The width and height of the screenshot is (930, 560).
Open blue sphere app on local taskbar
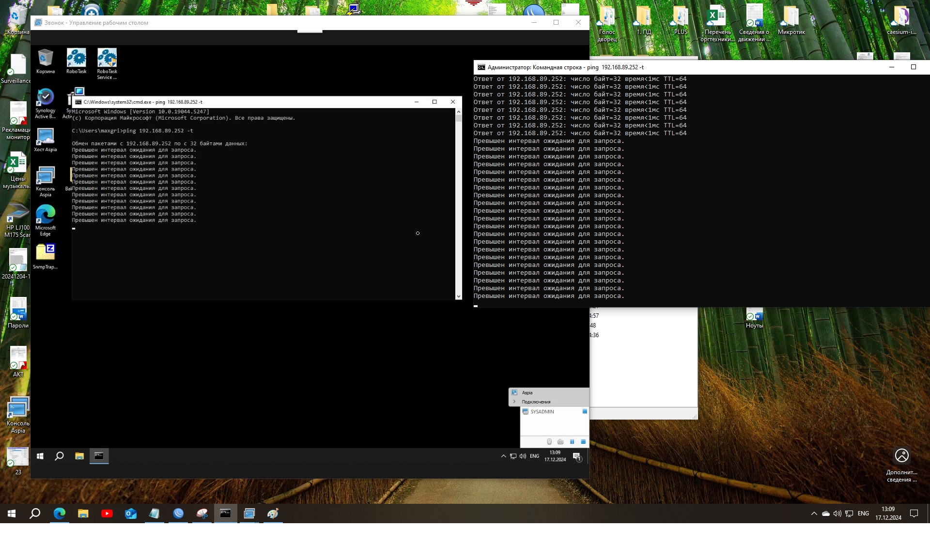point(178,513)
